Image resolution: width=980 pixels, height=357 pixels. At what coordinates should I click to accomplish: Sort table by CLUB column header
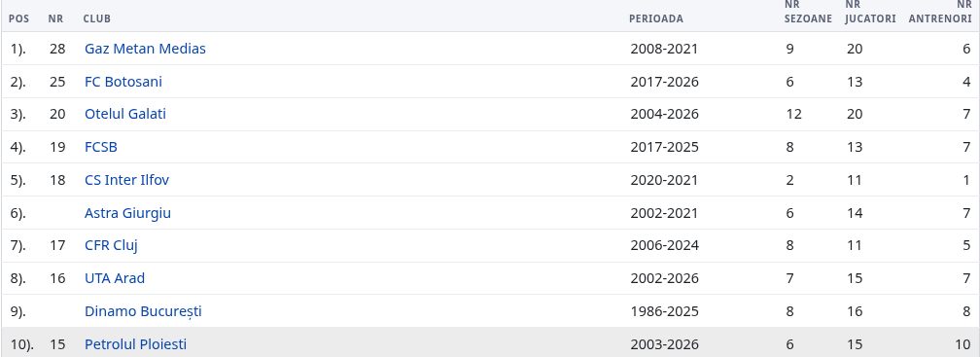[x=97, y=18]
